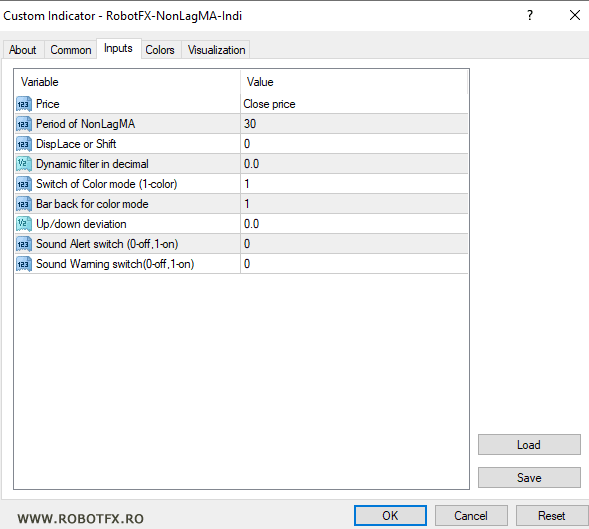This screenshot has width=589, height=529.
Task: Select the Bar back for color mode label
Action: tap(92, 204)
